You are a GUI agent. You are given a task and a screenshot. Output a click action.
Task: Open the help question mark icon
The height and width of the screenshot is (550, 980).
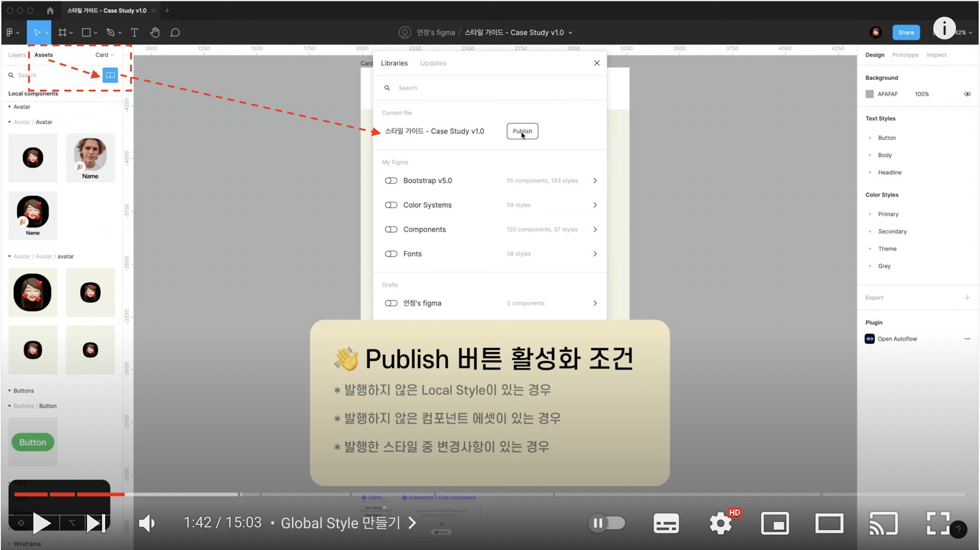coord(958,529)
